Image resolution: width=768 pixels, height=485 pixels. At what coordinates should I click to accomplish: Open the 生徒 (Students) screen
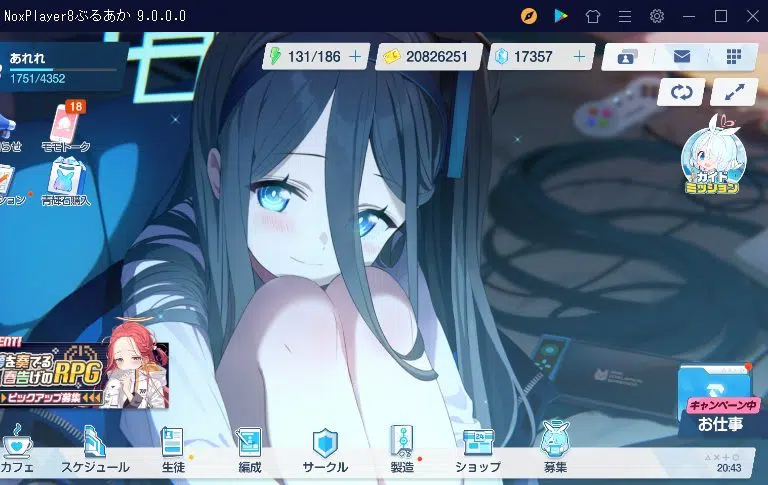pyautogui.click(x=173, y=450)
